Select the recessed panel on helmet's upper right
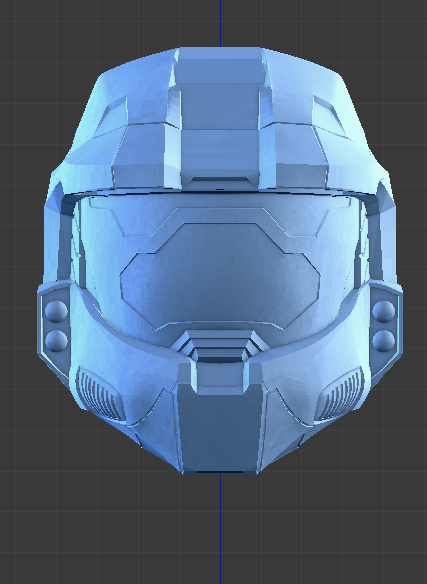This screenshot has height=584, width=427. coord(330,114)
